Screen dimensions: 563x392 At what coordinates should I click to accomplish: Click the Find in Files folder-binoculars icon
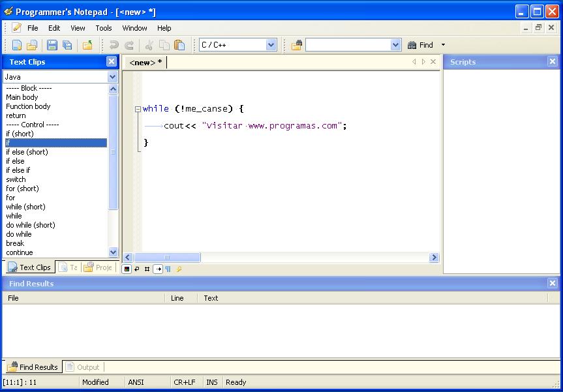297,45
